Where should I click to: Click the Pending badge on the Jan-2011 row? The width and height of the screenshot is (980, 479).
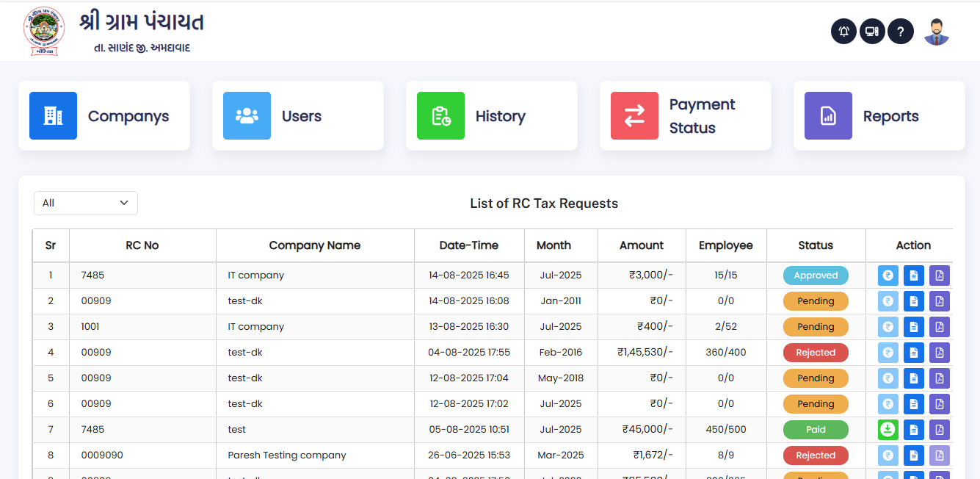click(x=816, y=300)
